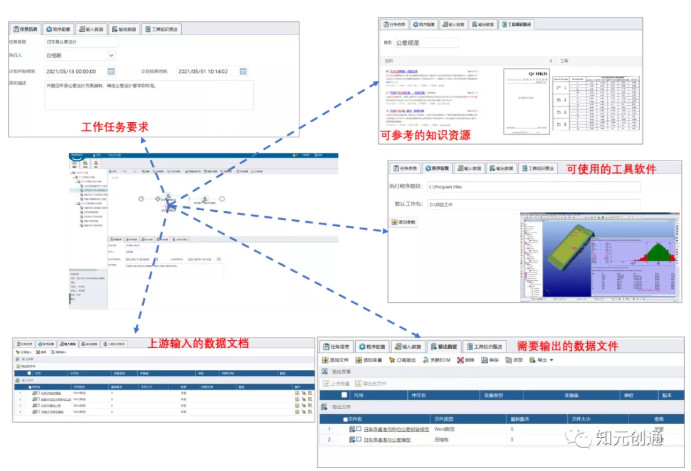
Task: Click the browse icon in output toolbar
Action: tap(509, 360)
